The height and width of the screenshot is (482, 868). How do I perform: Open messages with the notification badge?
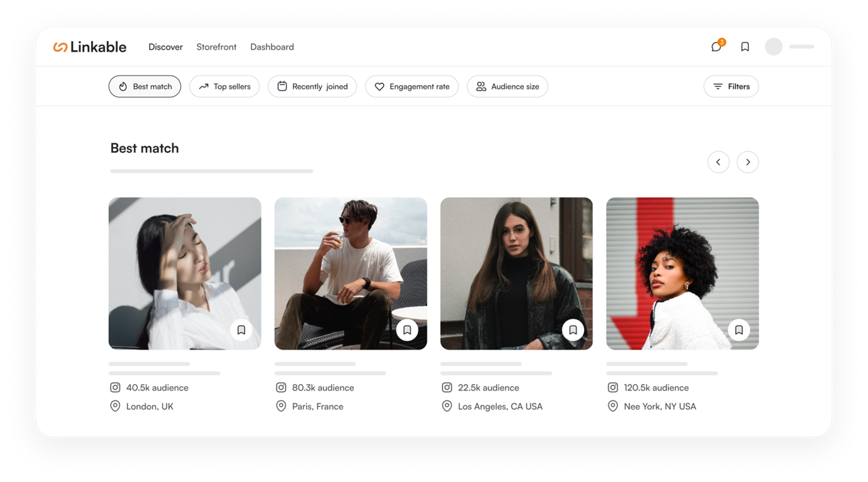click(716, 47)
